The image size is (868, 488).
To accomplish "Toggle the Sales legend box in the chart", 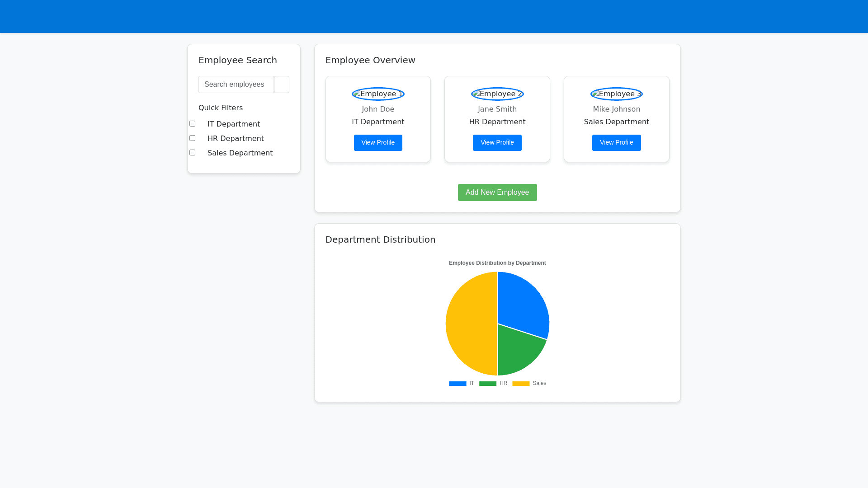I will pos(521,384).
